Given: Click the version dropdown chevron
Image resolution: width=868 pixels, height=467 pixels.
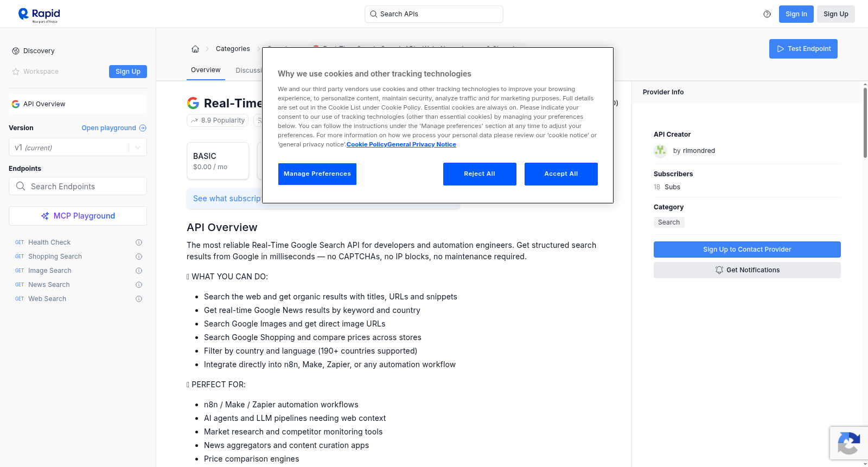Looking at the screenshot, I should point(138,148).
